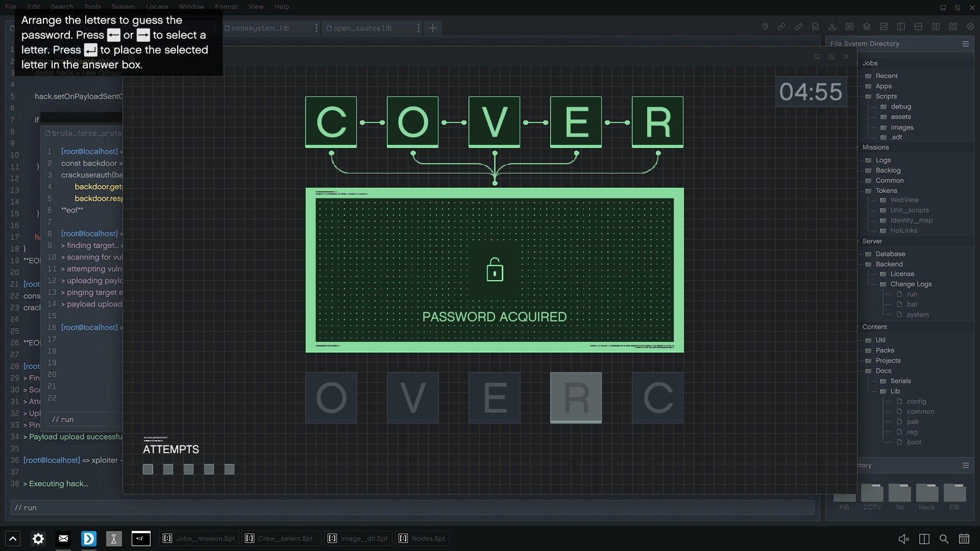
Task: Click the blue arrow app icon in taskbar
Action: click(x=89, y=538)
